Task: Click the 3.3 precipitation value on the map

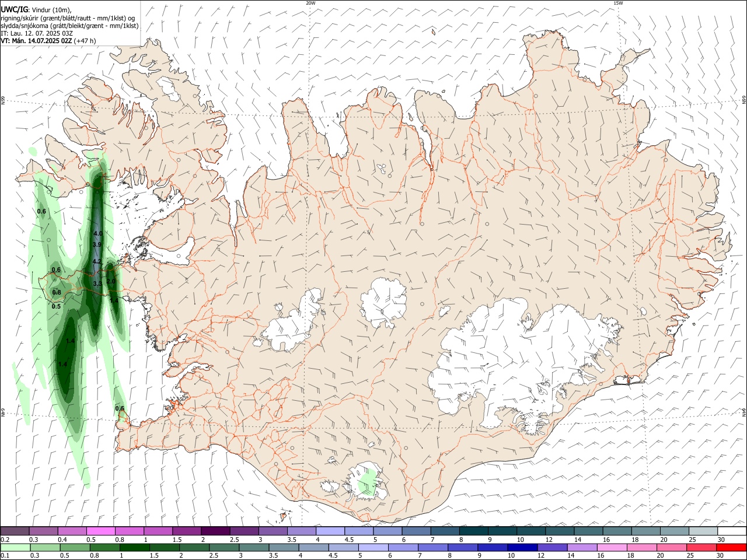Action: (97, 283)
